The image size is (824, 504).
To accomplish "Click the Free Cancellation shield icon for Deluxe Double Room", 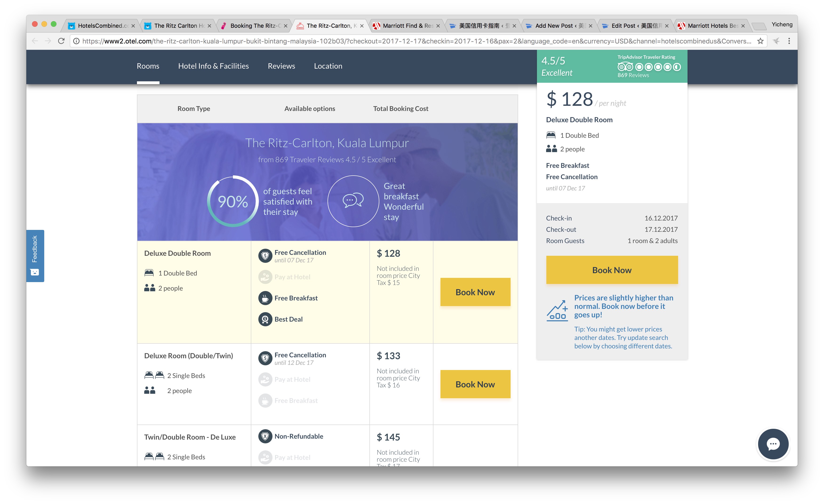I will point(265,256).
